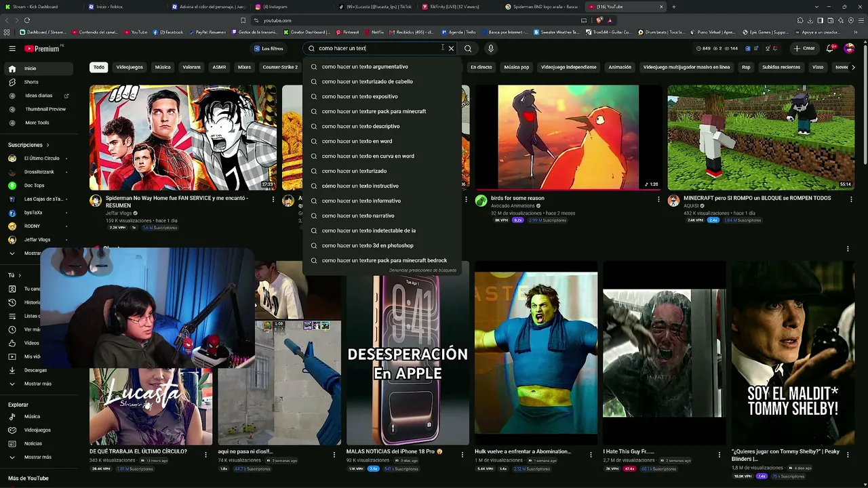
Task: Expand the Suscripciones section
Action: (28, 145)
